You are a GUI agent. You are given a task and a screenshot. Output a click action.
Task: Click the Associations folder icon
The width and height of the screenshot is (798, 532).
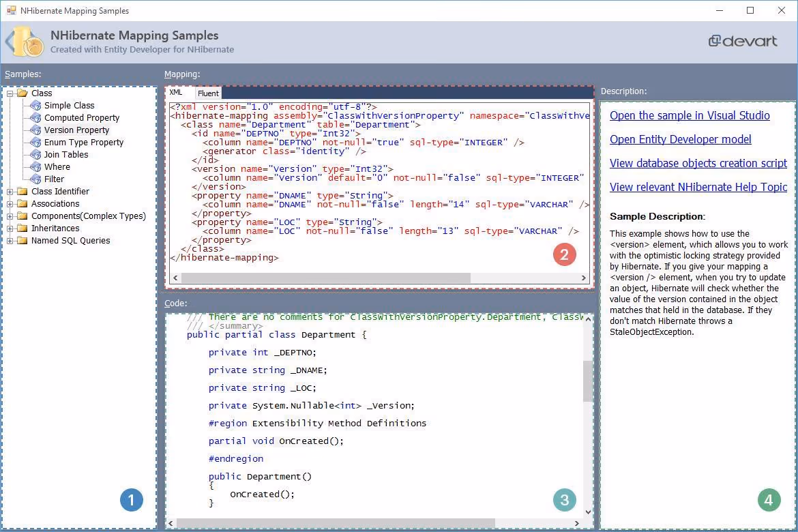click(x=23, y=204)
